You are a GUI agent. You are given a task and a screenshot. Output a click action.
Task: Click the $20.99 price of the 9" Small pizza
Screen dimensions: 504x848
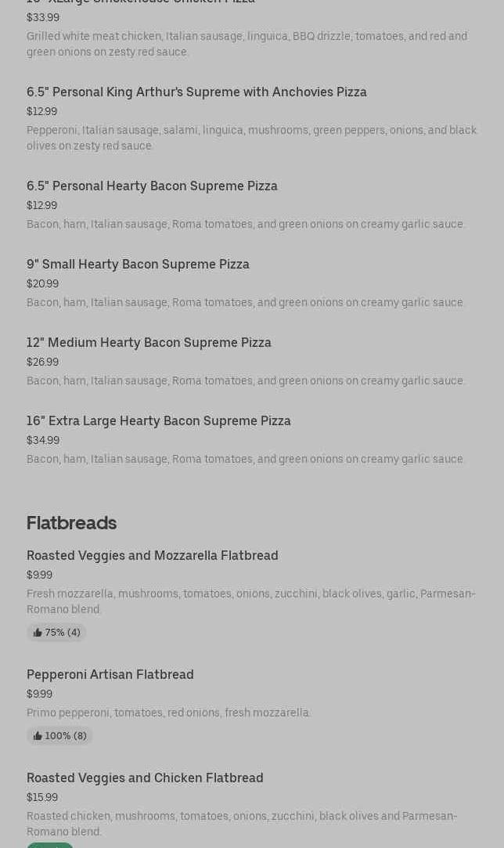coord(42,284)
